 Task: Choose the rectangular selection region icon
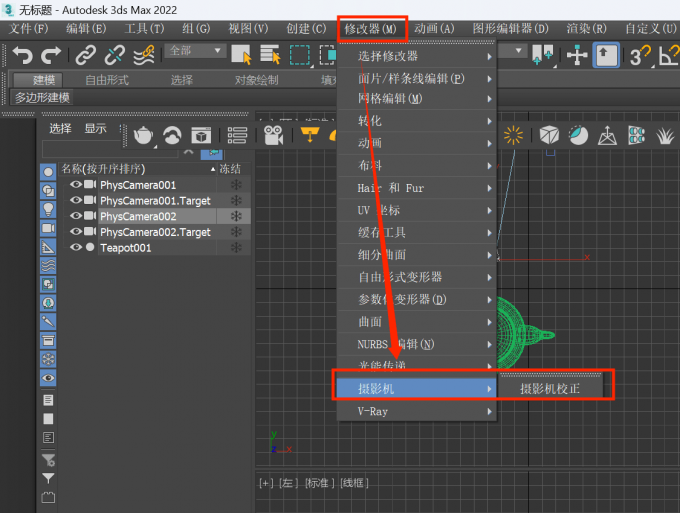coord(300,55)
